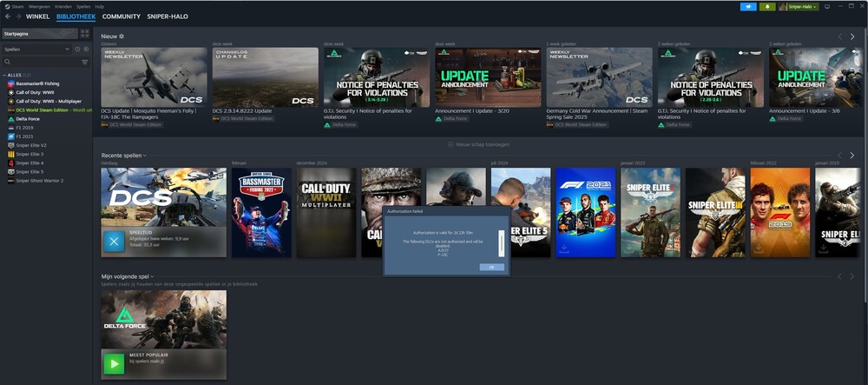Open notifications with the green bell icon

click(767, 7)
